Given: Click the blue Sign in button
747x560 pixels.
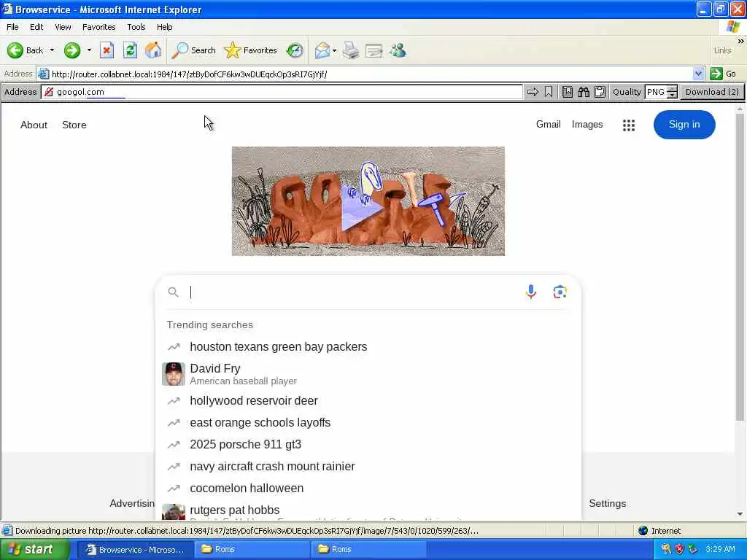Looking at the screenshot, I should click(684, 124).
